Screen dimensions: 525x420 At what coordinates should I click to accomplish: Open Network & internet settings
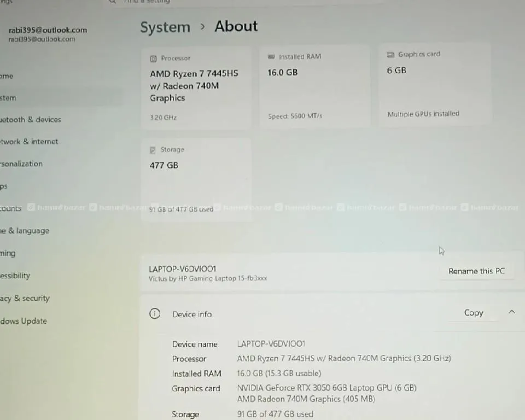pyautogui.click(x=29, y=142)
